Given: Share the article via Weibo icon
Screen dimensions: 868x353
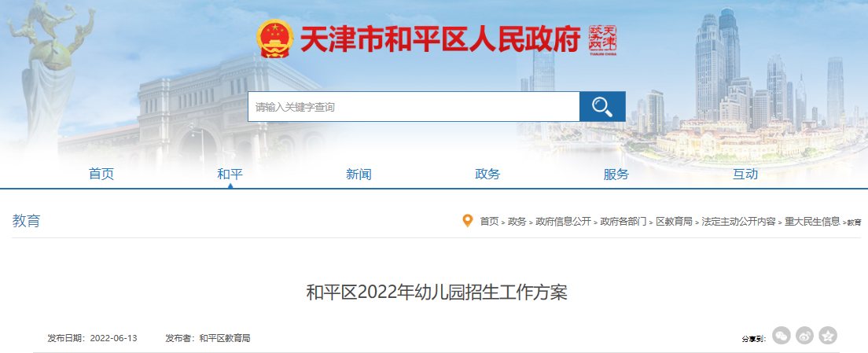Looking at the screenshot, I should coord(805,335).
